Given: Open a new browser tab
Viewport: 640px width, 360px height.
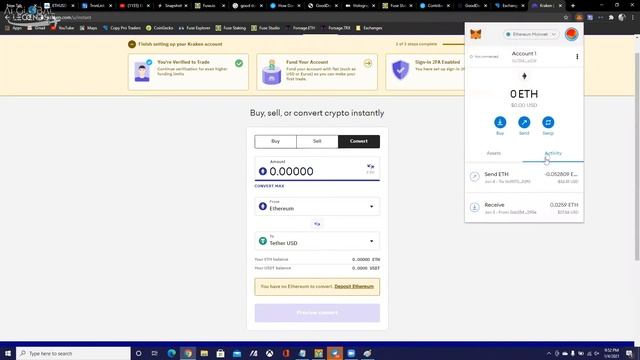Looking at the screenshot, I should 573,6.
